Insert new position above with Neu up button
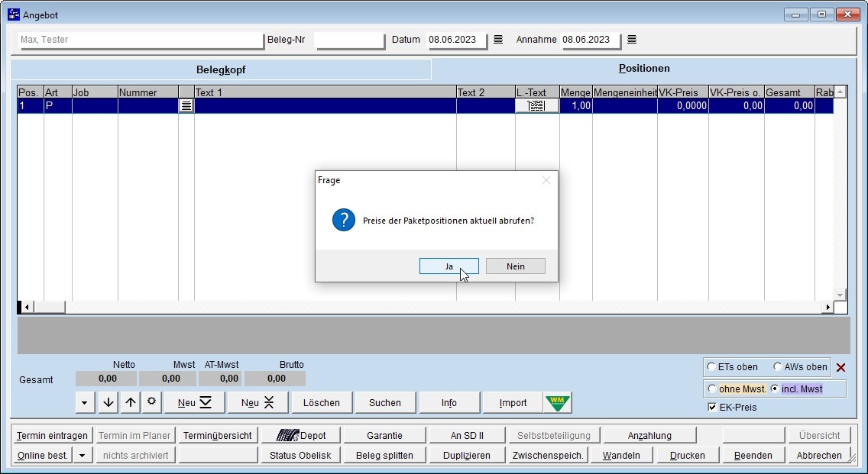 pos(257,403)
